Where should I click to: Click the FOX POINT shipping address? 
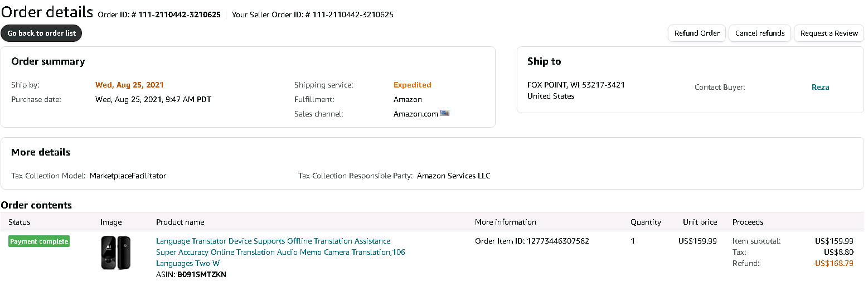[576, 85]
